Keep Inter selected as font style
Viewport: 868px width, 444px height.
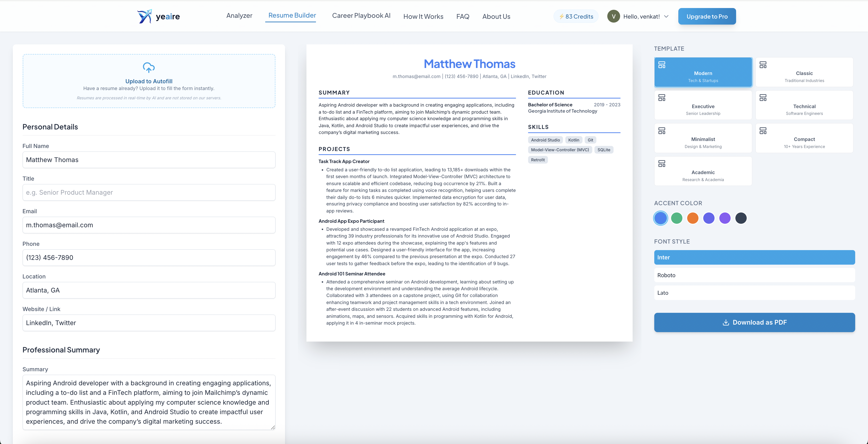tap(754, 257)
